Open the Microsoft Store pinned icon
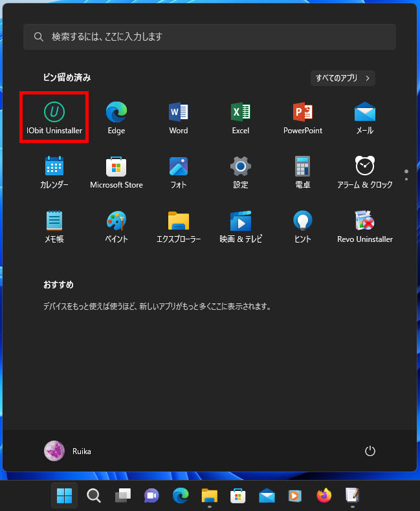The image size is (420, 511). [116, 171]
